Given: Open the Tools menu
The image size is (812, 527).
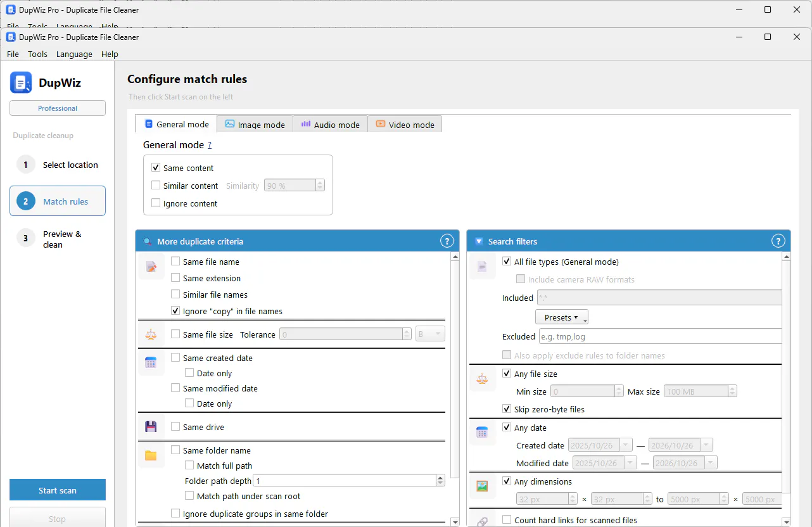Looking at the screenshot, I should coord(37,54).
